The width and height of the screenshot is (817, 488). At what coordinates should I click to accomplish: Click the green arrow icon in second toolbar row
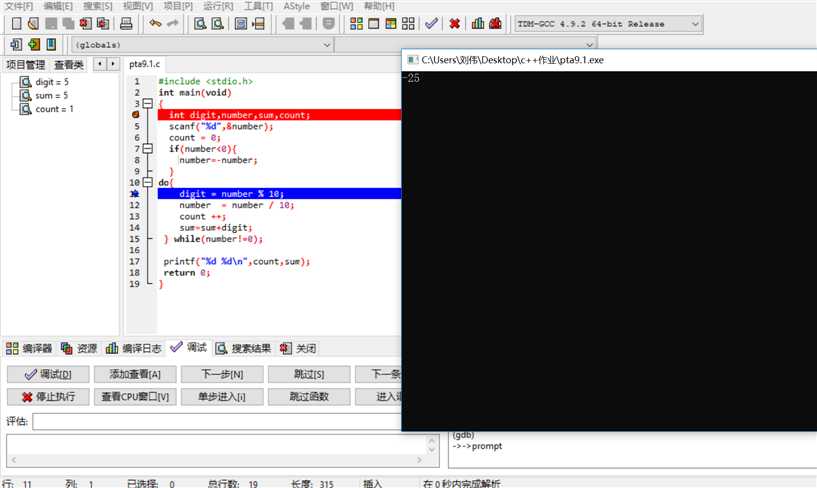[34, 45]
